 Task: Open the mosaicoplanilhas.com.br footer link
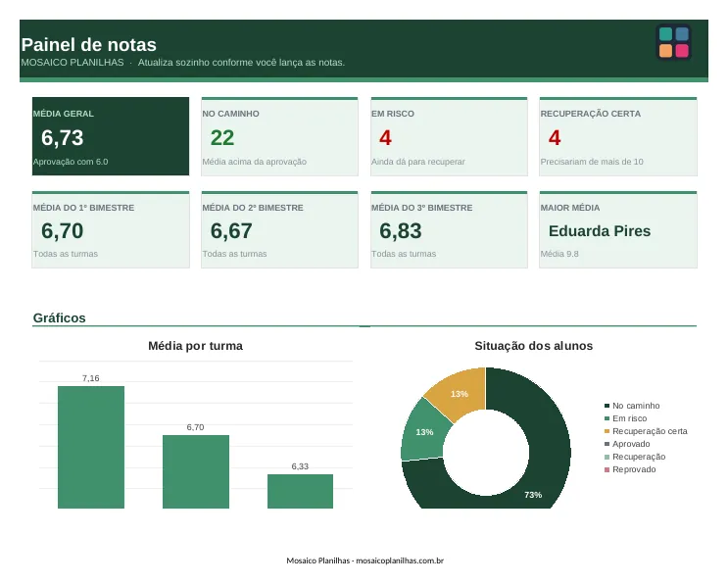click(x=400, y=561)
